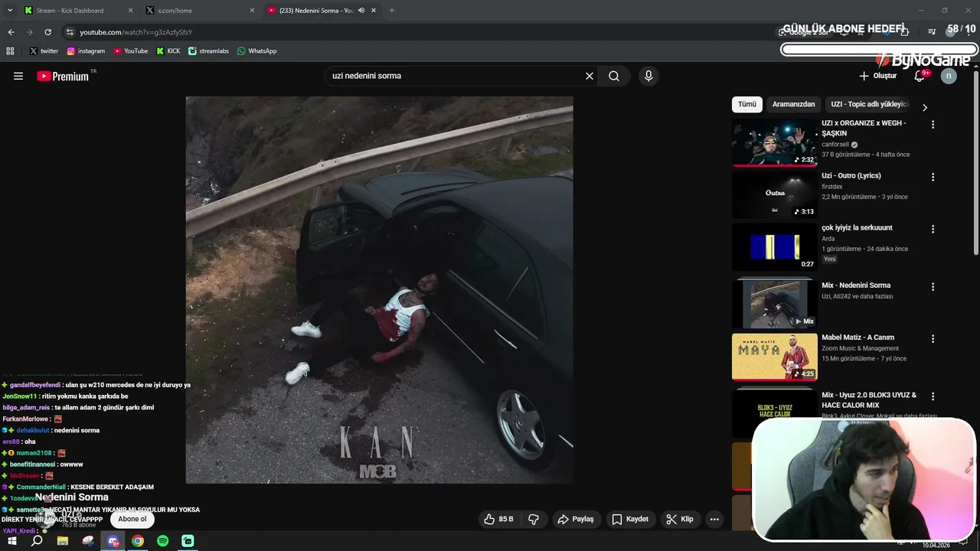Go back in browser history
This screenshot has height=551, width=980.
click(11, 32)
